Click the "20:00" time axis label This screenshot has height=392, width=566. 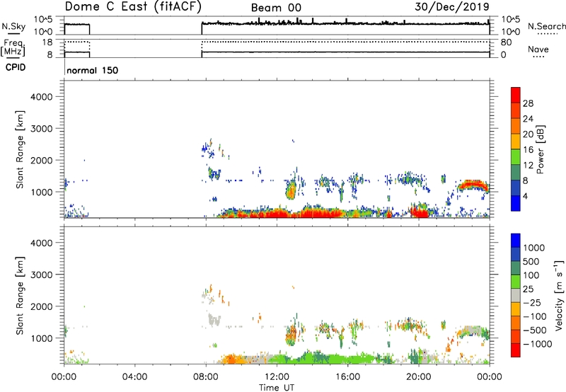point(419,377)
